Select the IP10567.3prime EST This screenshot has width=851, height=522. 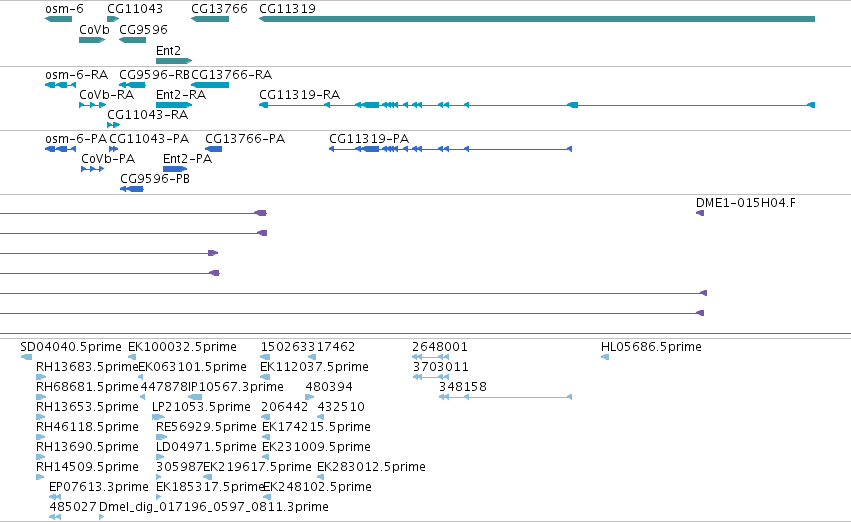195,397
